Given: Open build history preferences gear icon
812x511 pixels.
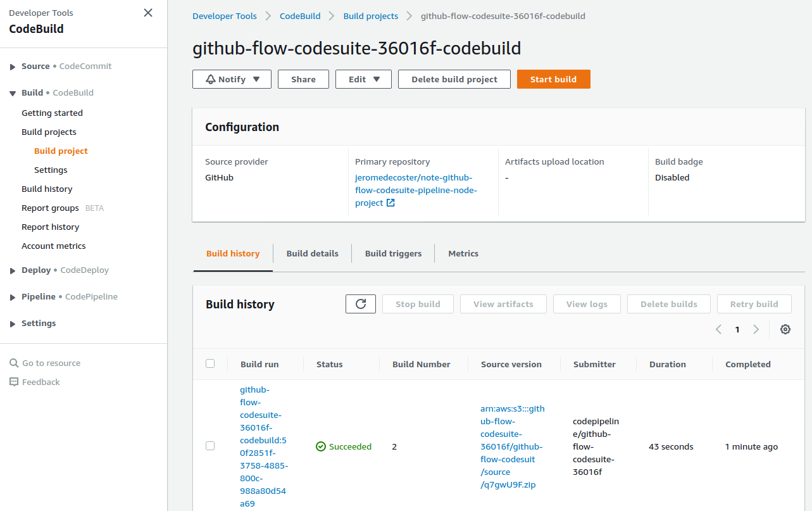Looking at the screenshot, I should [785, 329].
